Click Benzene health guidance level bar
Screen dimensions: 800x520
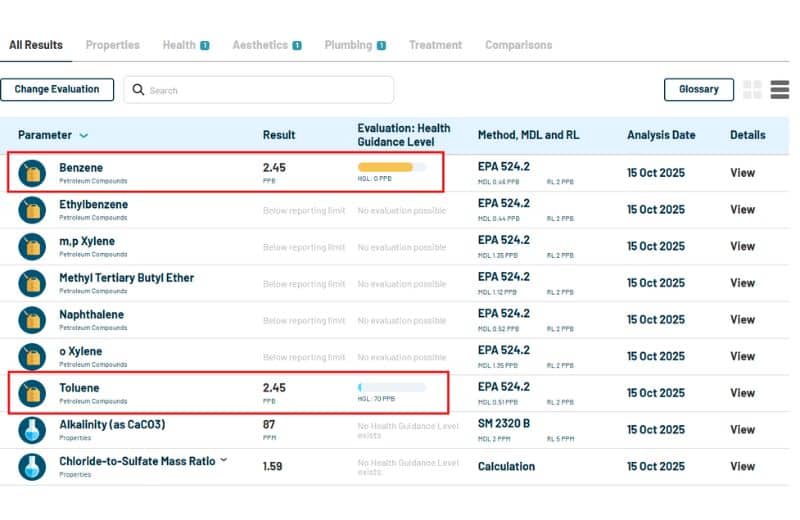(391, 167)
